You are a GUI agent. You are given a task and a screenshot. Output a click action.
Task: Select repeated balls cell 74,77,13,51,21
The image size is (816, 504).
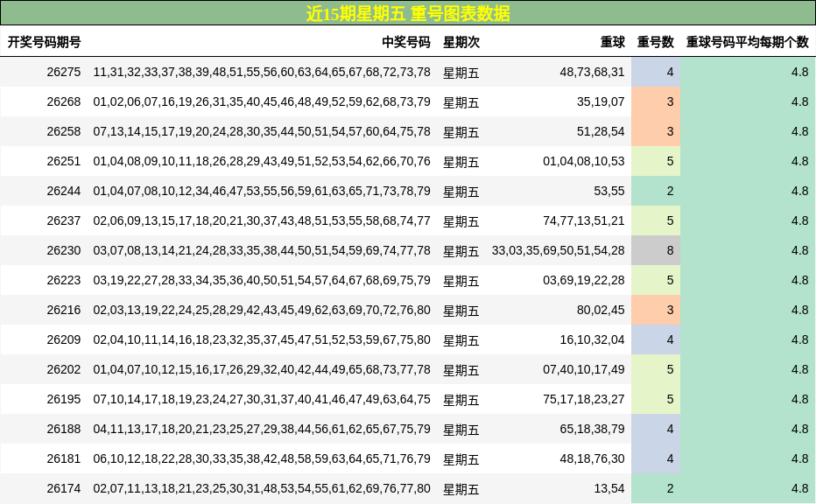(584, 220)
